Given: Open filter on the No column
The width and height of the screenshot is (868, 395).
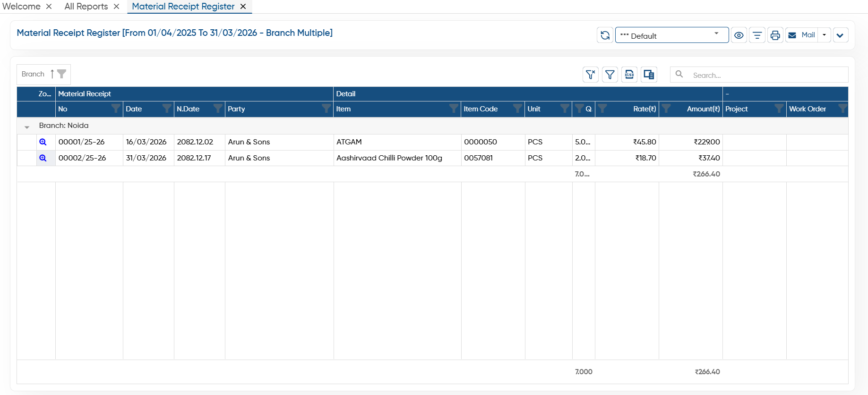Looking at the screenshot, I should 116,109.
